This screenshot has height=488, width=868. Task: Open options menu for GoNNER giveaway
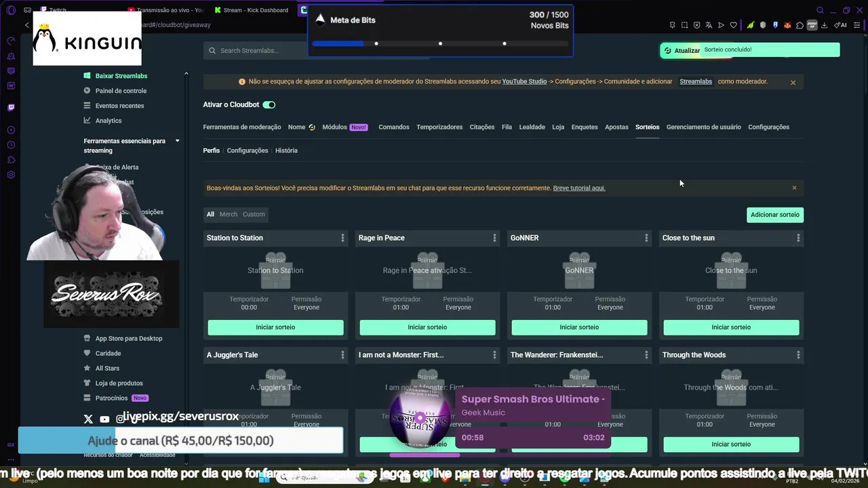click(x=646, y=238)
